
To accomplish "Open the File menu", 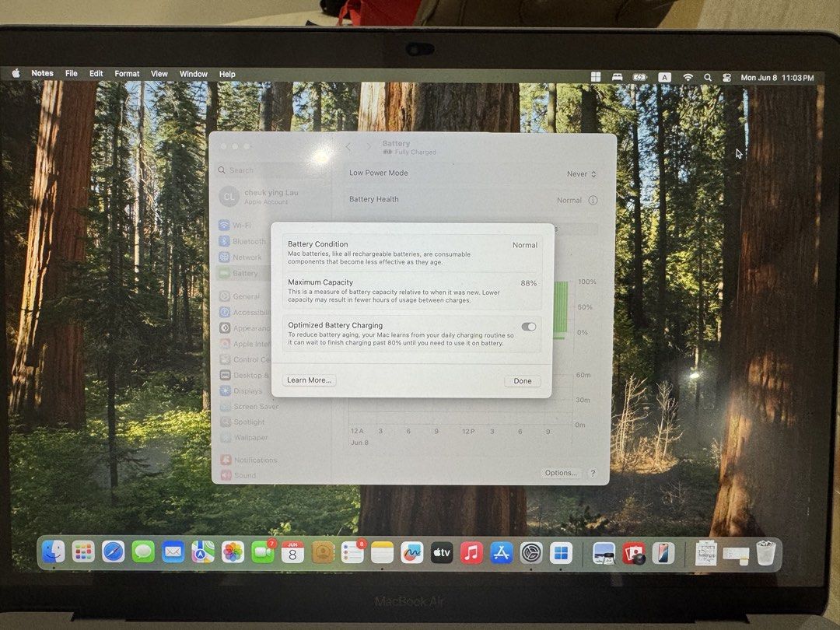I will click(72, 73).
